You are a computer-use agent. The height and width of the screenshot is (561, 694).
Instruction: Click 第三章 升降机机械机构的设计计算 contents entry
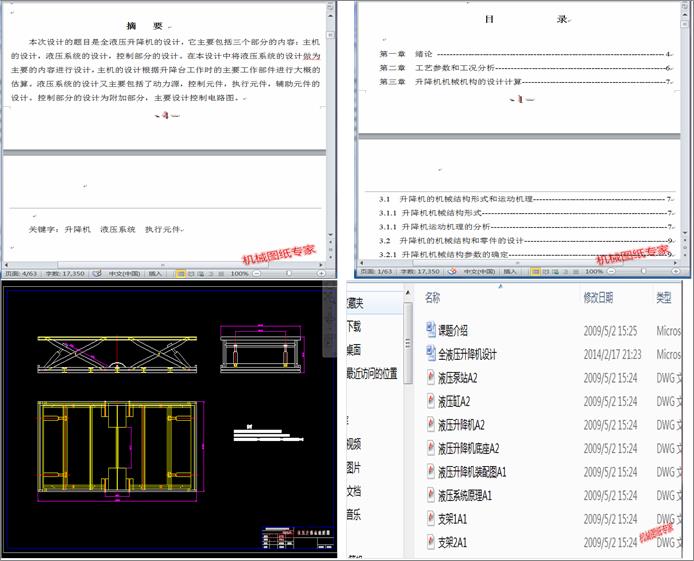coord(525,81)
